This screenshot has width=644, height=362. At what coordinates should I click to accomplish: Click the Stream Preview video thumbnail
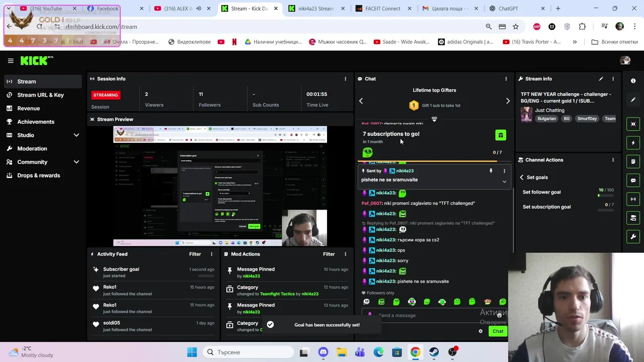220,186
